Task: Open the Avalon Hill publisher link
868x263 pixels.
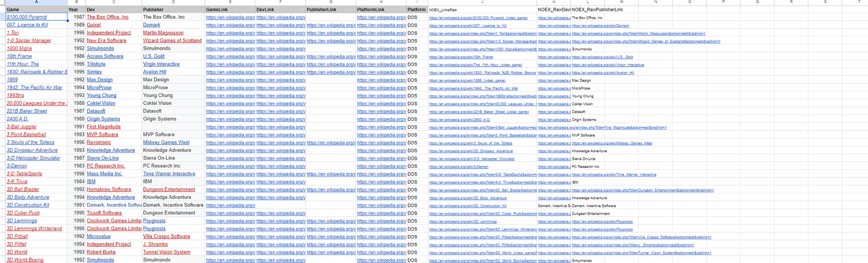Action: point(155,72)
